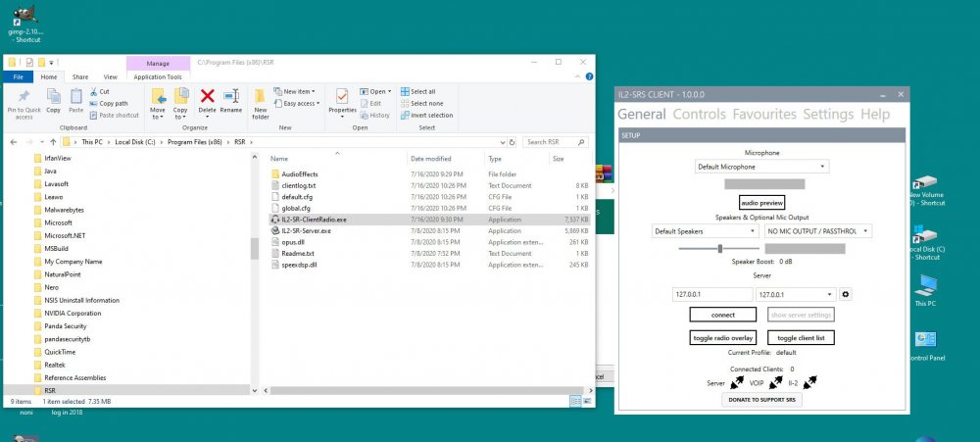This screenshot has width=980, height=442.
Task: Click Invert selection in the ribbon
Action: tap(426, 115)
